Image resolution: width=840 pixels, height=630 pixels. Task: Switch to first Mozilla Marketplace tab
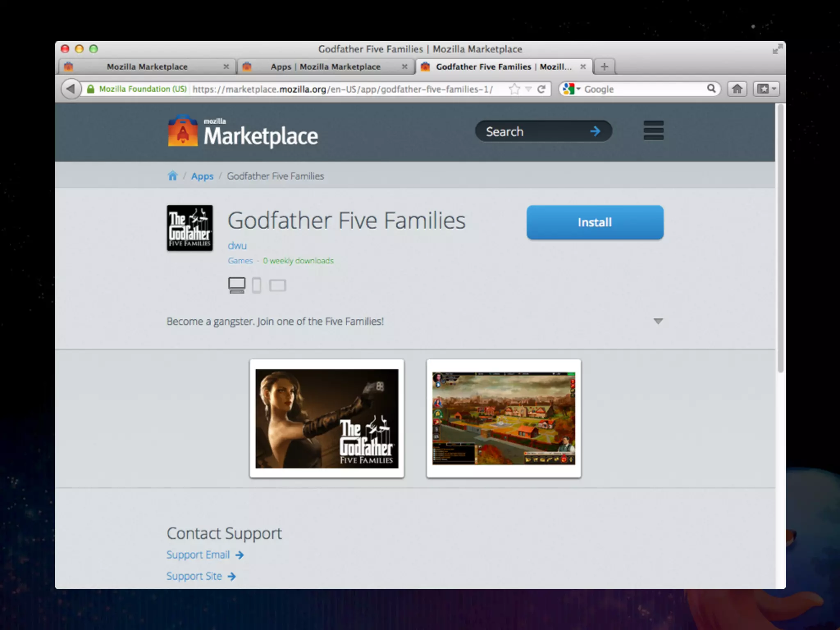(x=147, y=67)
